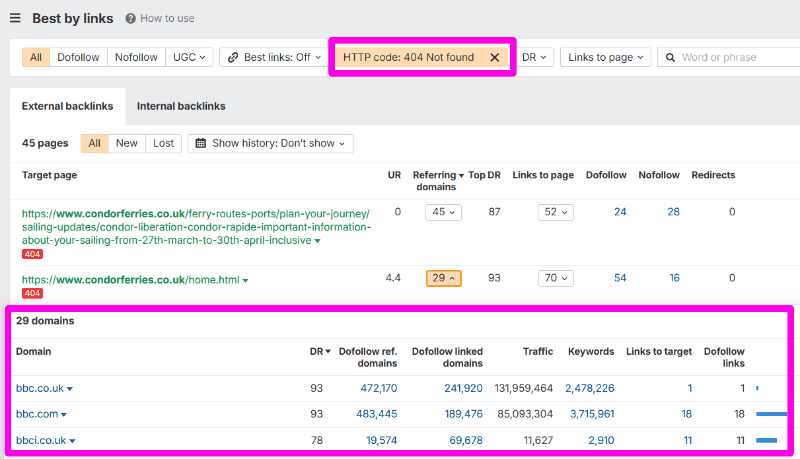Open the DR filter dropdown
Image resolution: width=800 pixels, height=459 pixels.
point(534,57)
